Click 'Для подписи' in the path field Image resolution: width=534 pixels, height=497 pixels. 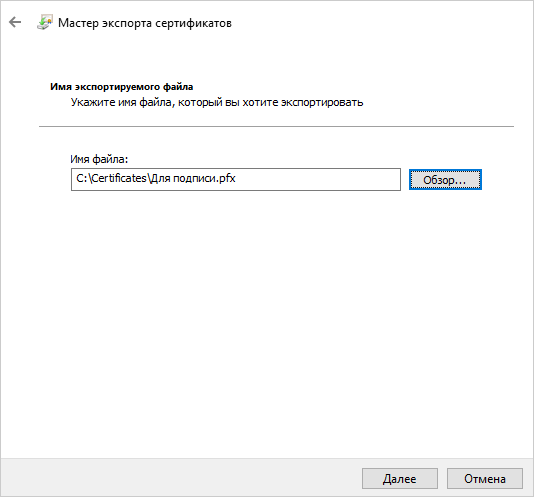[182, 178]
